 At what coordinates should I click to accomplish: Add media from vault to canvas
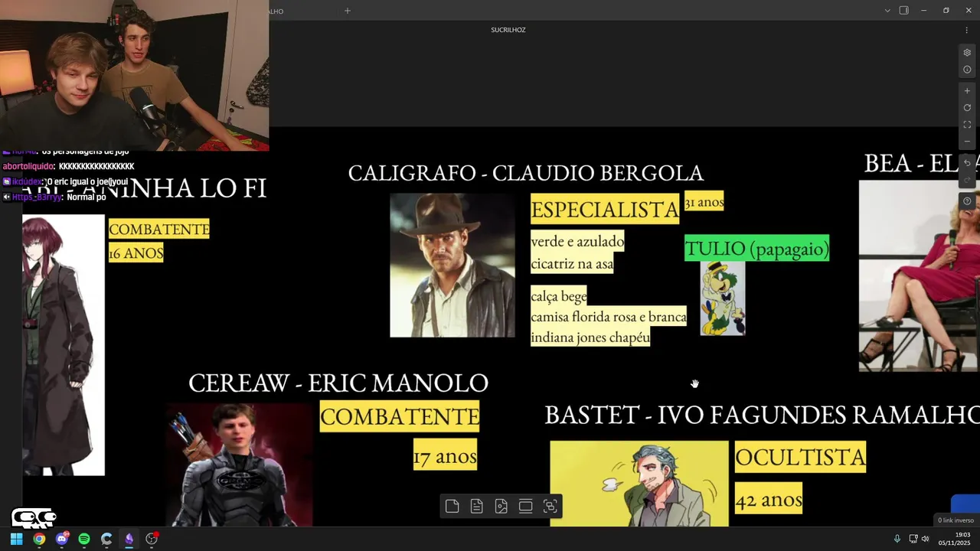(x=501, y=506)
